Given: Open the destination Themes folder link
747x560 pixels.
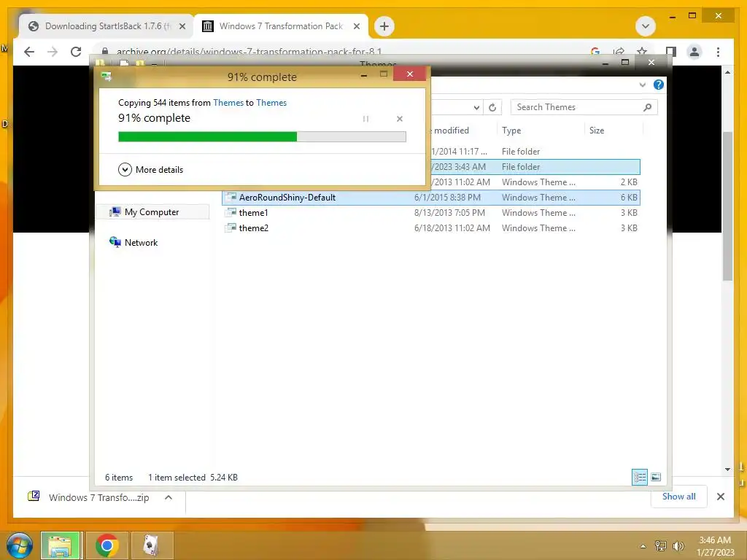Looking at the screenshot, I should (x=271, y=102).
